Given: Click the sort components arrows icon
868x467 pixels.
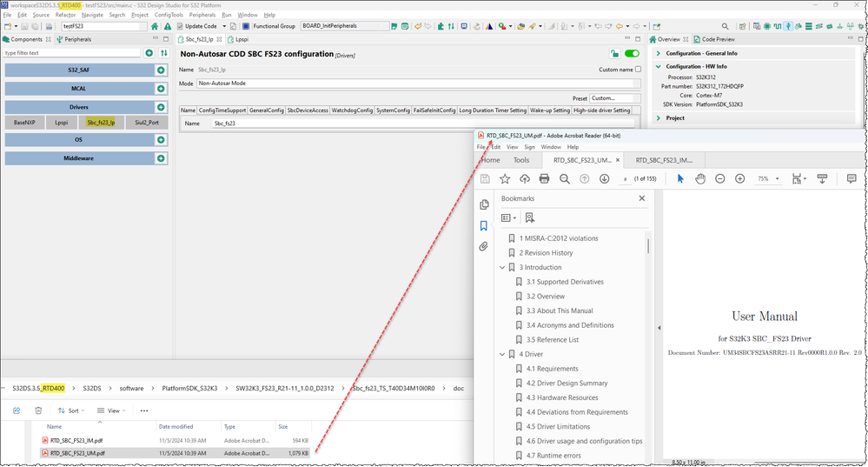Looking at the screenshot, I should (164, 53).
